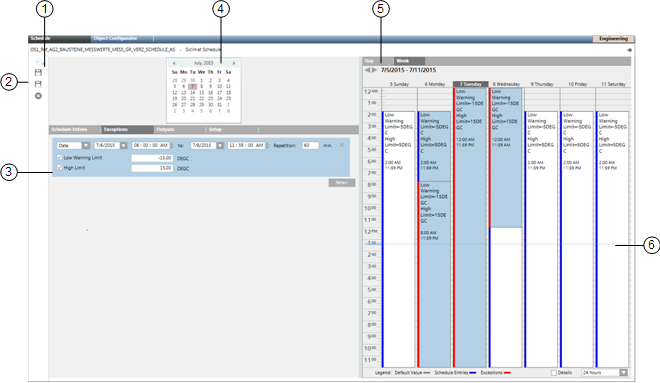The height and width of the screenshot is (383, 660).
Task: Click the round Delete icon in left toolbar
Action: [38, 96]
